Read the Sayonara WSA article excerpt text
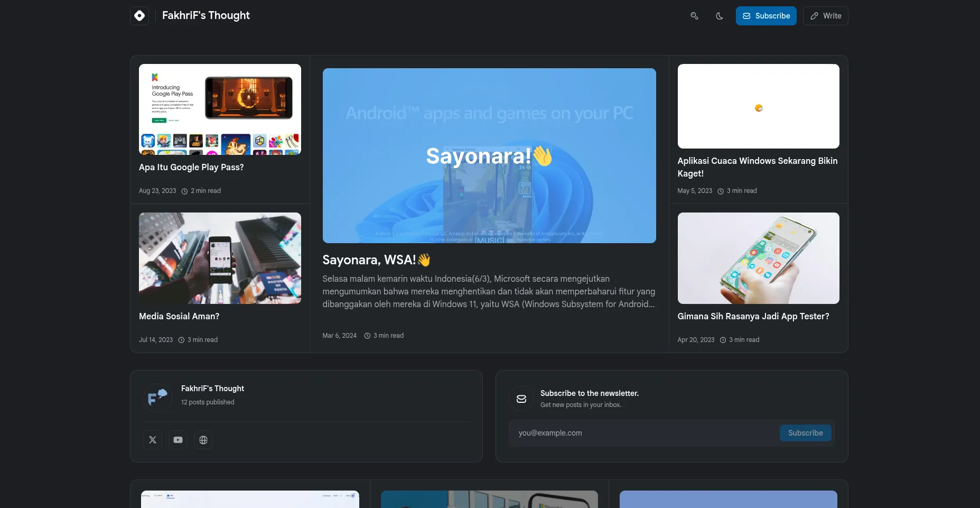The width and height of the screenshot is (980, 508). pos(489,291)
